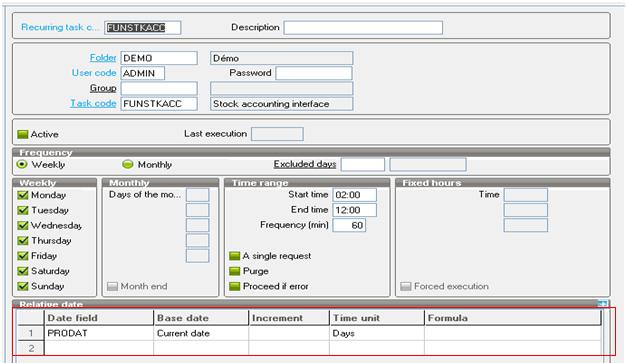The width and height of the screenshot is (627, 363).
Task: Click the Start time field 02:00
Action: [x=354, y=195]
